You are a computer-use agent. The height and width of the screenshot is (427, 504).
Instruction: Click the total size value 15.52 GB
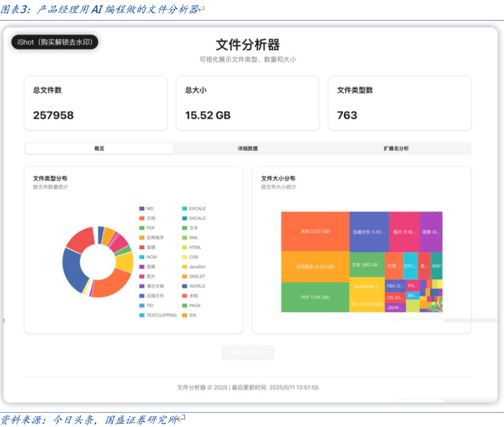point(208,115)
